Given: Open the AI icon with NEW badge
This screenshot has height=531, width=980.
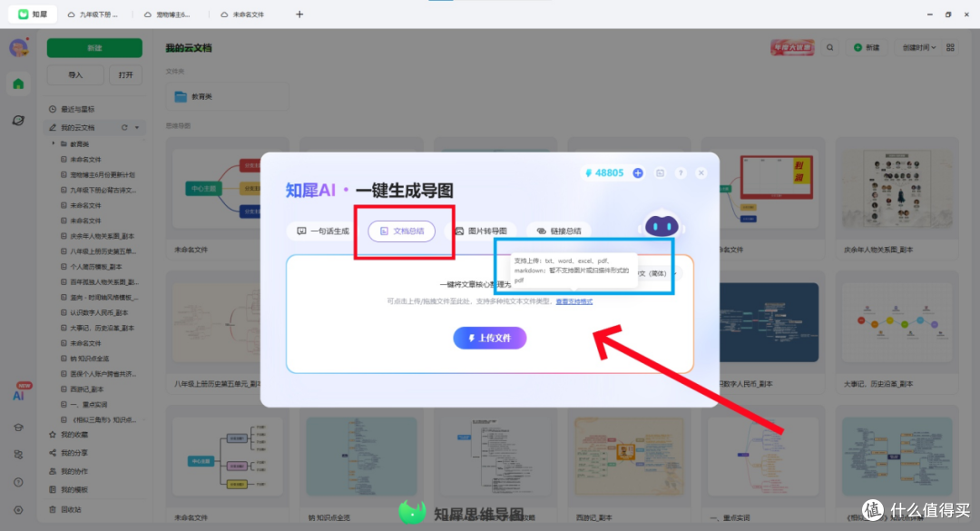Looking at the screenshot, I should tap(19, 393).
